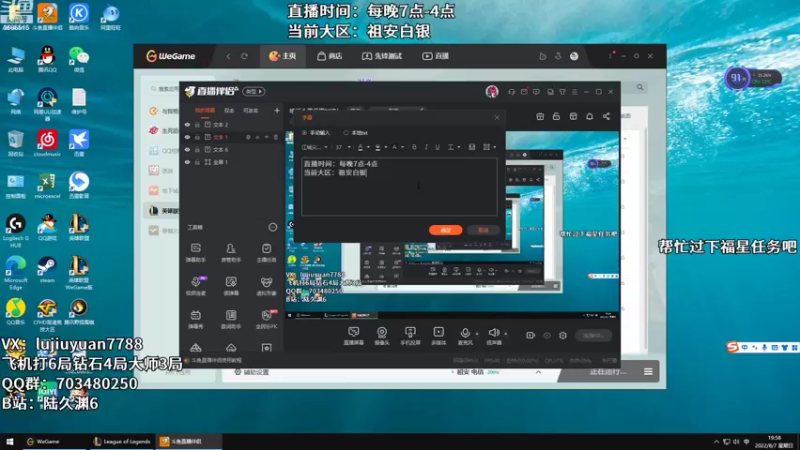
Task: Select the 手动输入 radio option
Action: (x=305, y=133)
